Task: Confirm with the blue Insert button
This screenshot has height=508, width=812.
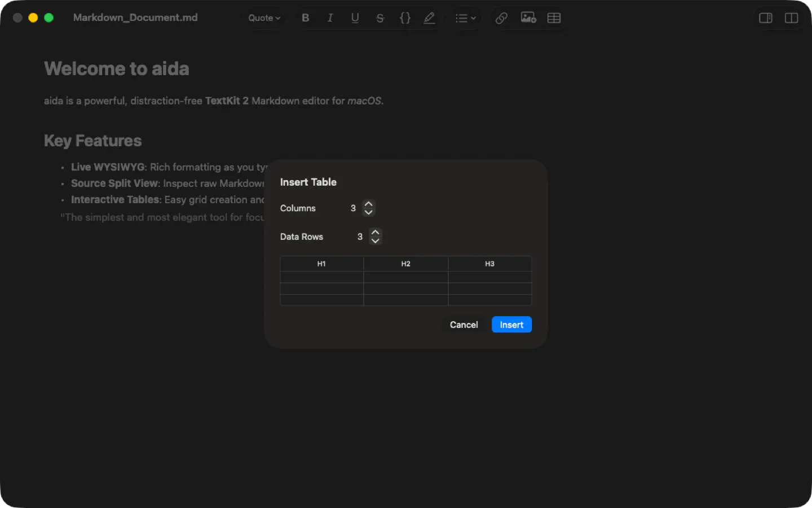Action: 511,325
